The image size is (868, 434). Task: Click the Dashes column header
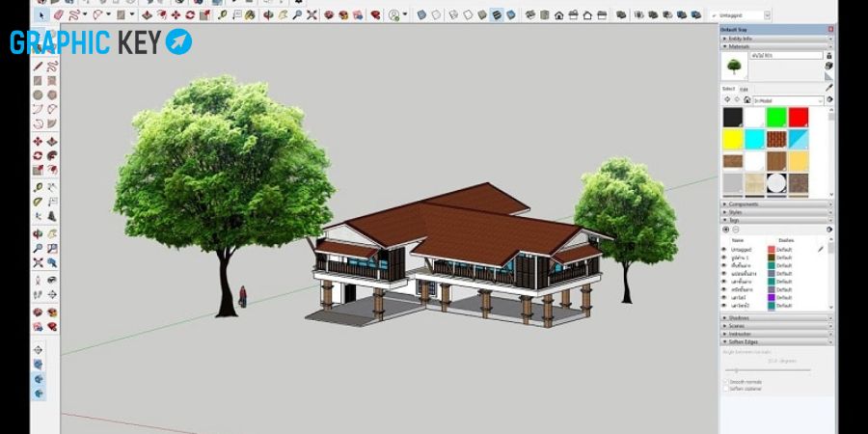point(787,240)
